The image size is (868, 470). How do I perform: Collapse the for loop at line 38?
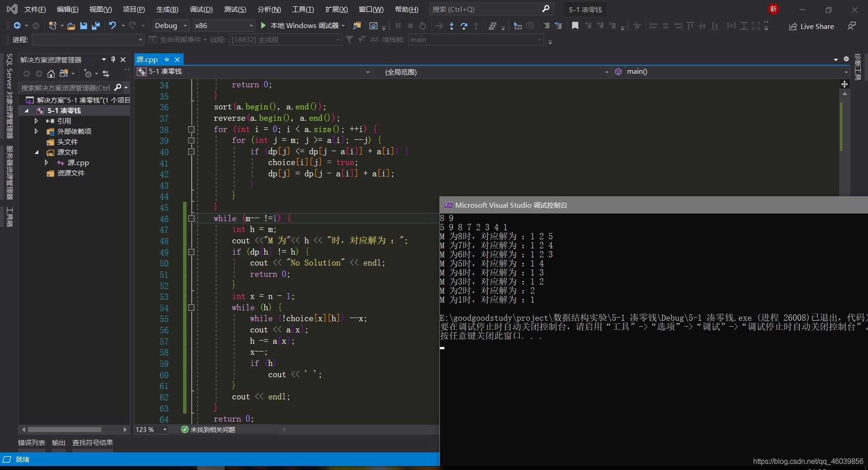tap(191, 129)
